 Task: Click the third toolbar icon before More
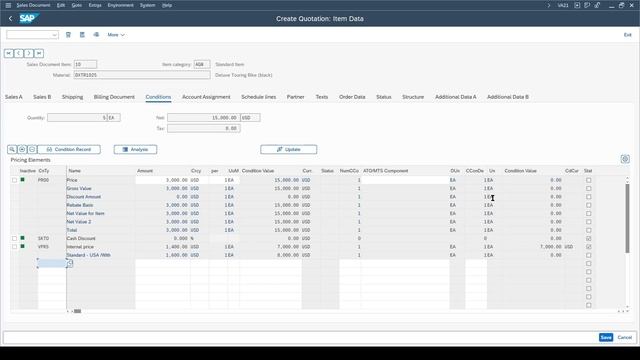96,35
